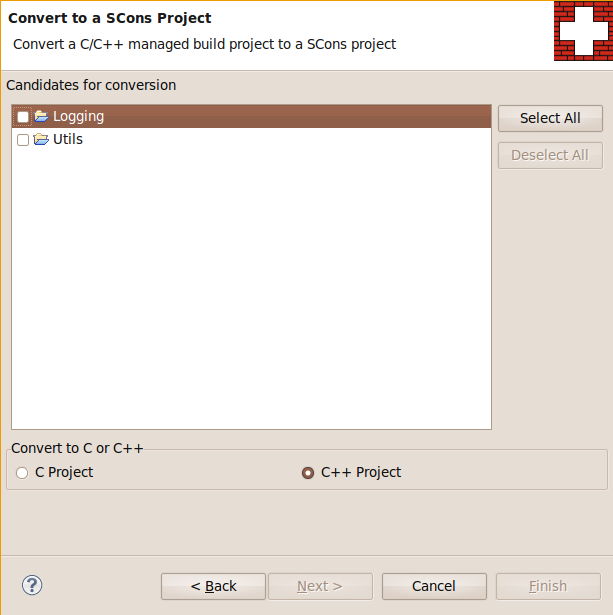Click the Utils folder icon
The width and height of the screenshot is (613, 615).
point(41,139)
